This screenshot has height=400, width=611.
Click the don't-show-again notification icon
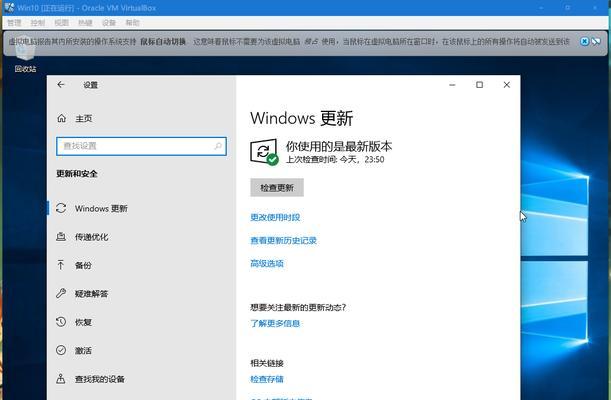pyautogui.click(x=596, y=41)
